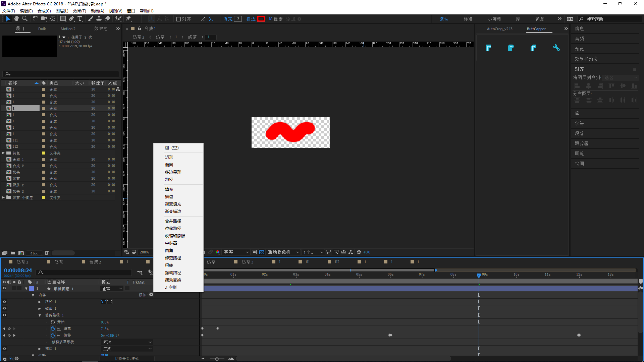
Task: Open the 完整 resolution dropdown
Action: pyautogui.click(x=236, y=252)
